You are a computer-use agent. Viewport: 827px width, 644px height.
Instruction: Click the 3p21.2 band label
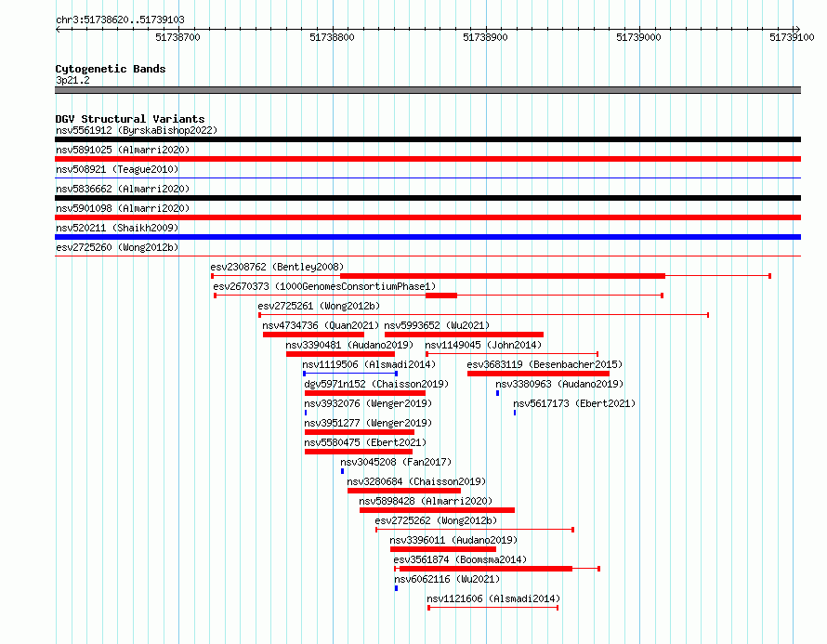(x=72, y=80)
